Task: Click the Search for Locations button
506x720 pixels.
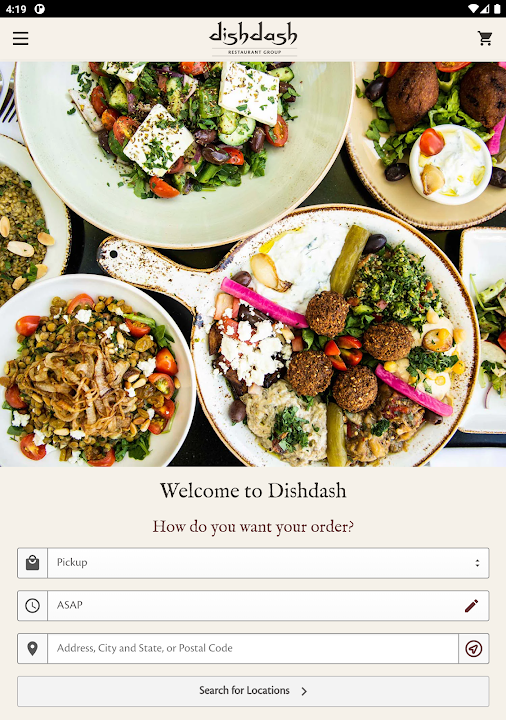Action: point(253,691)
